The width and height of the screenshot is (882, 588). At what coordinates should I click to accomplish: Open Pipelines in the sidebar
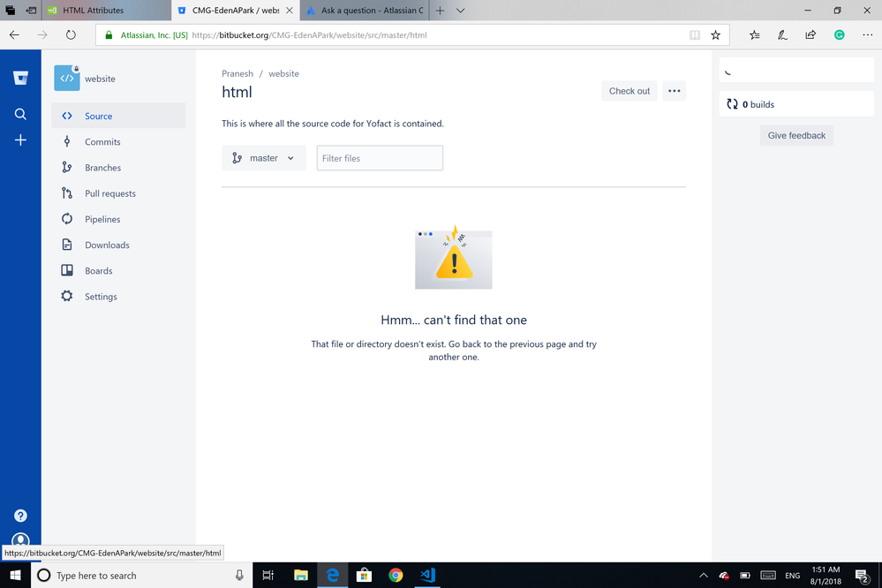(x=102, y=219)
